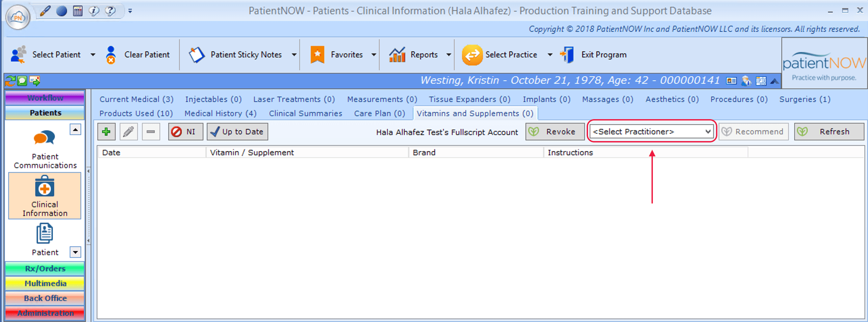
Task: Expand the Patient Sticky Notes dropdown arrow
Action: coord(294,55)
